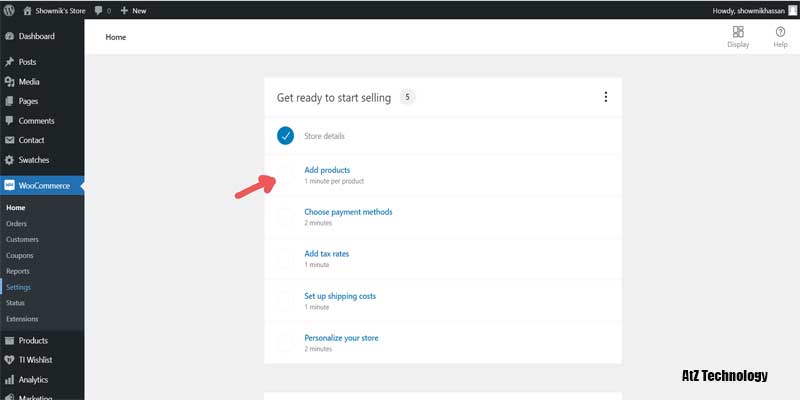
Task: Click the Personalize your store task
Action: [x=341, y=338]
